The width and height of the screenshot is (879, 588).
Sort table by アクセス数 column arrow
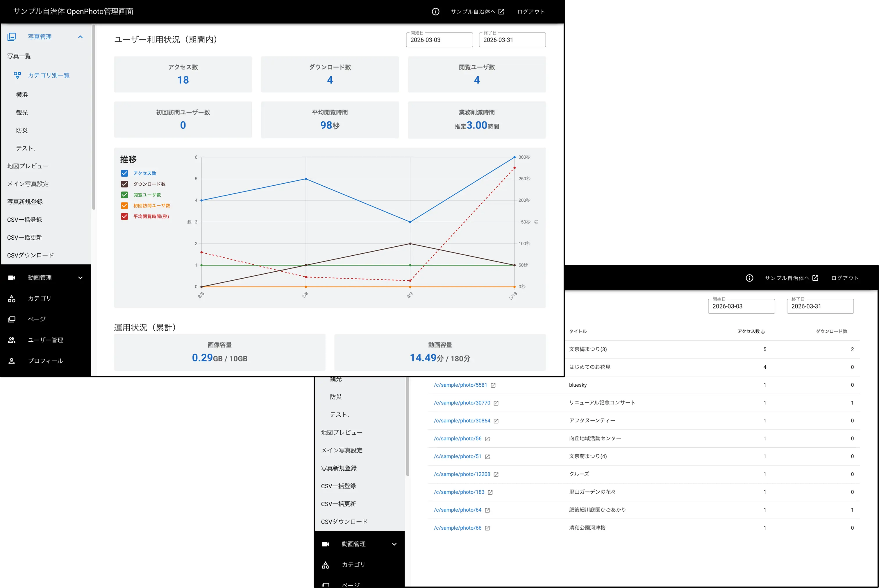click(x=763, y=331)
